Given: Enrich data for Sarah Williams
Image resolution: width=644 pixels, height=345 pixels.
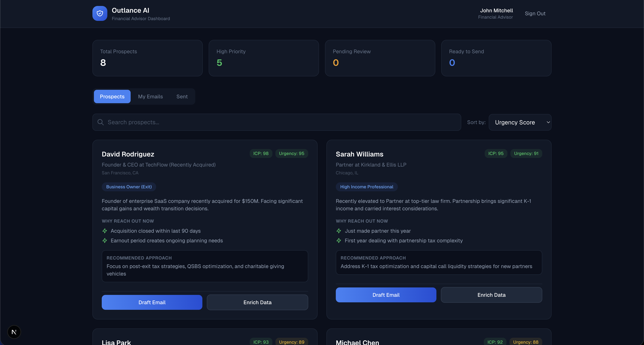Looking at the screenshot, I should [491, 295].
